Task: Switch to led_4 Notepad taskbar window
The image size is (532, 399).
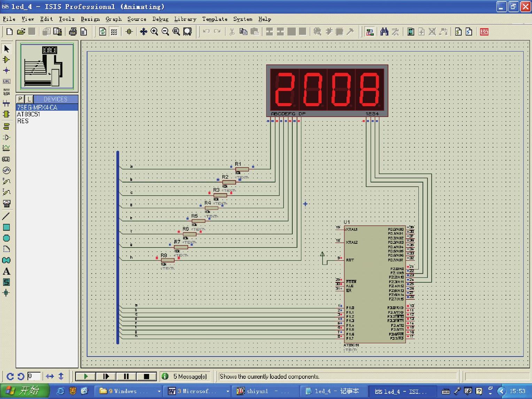Action: [x=333, y=391]
